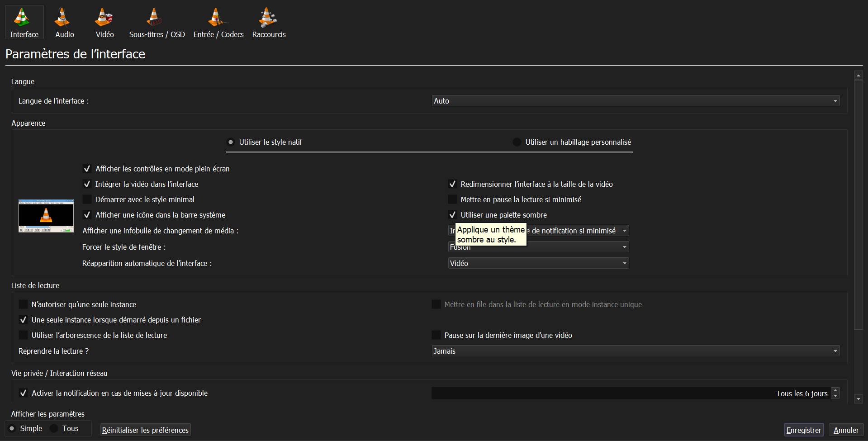Open the Entrée / Codecs settings
Viewport: 868px width, 441px height.
coord(218,22)
